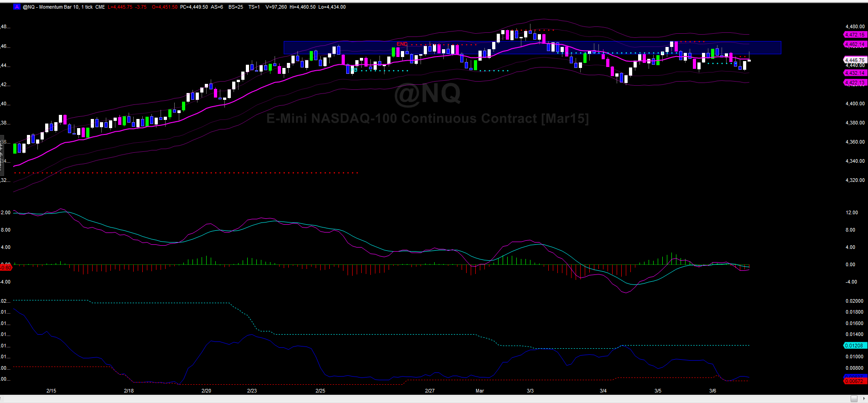
Task: Select the "@NQ - Momentum Bar 10, 1 tick" title
Action: tap(58, 7)
